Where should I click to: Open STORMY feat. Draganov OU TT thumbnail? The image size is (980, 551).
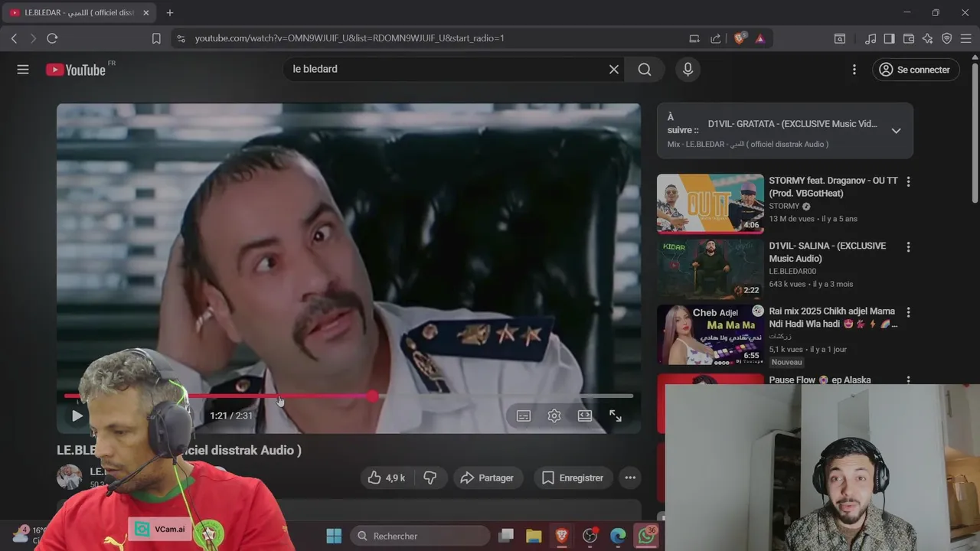710,203
